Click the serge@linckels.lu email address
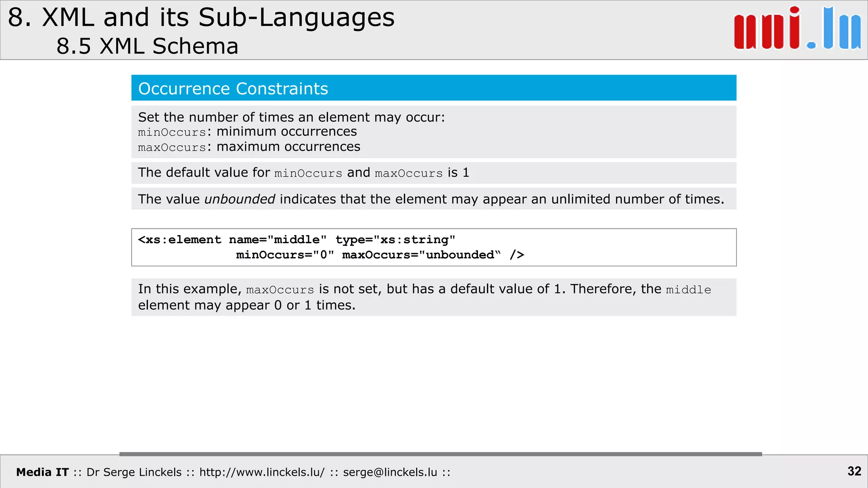 tap(390, 472)
